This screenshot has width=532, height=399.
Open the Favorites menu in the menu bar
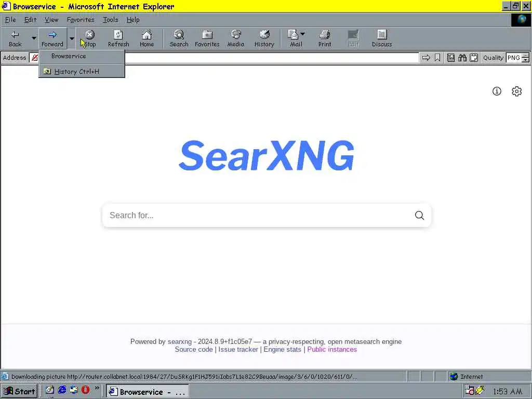81,20
